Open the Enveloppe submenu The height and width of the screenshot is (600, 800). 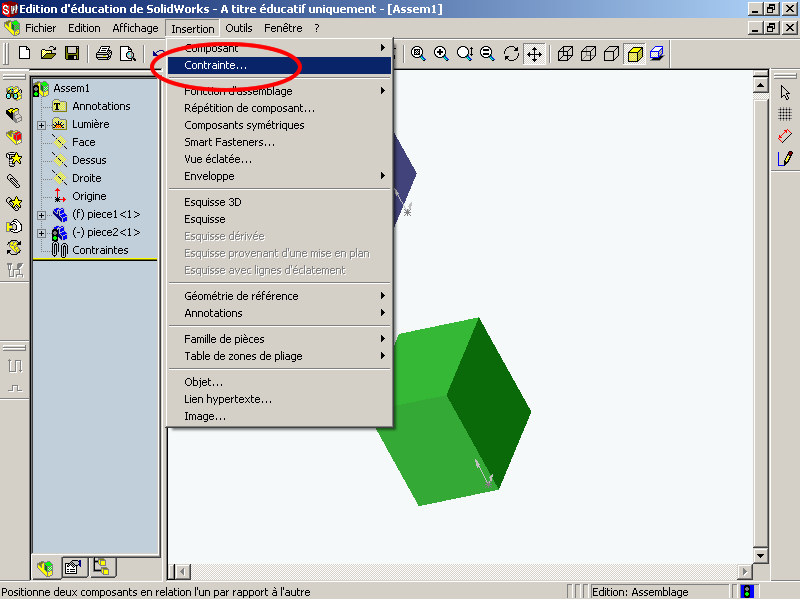click(280, 176)
